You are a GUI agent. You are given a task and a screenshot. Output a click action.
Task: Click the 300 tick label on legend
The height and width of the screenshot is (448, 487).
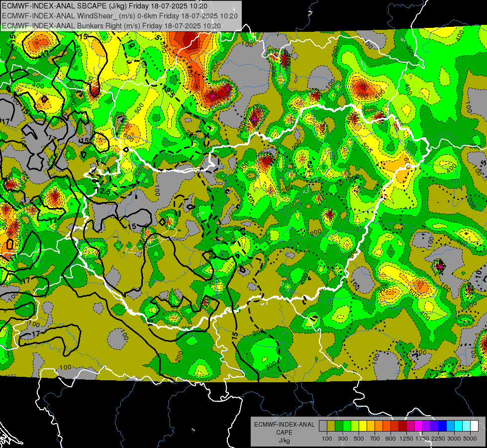(343, 439)
